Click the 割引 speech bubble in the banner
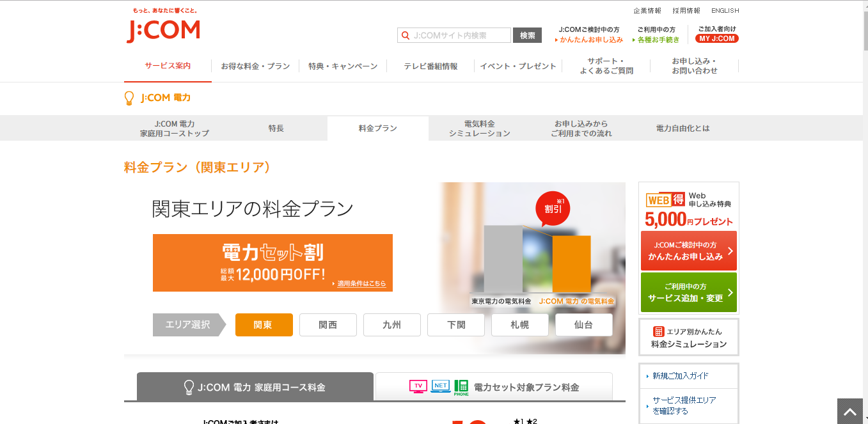 pyautogui.click(x=553, y=208)
